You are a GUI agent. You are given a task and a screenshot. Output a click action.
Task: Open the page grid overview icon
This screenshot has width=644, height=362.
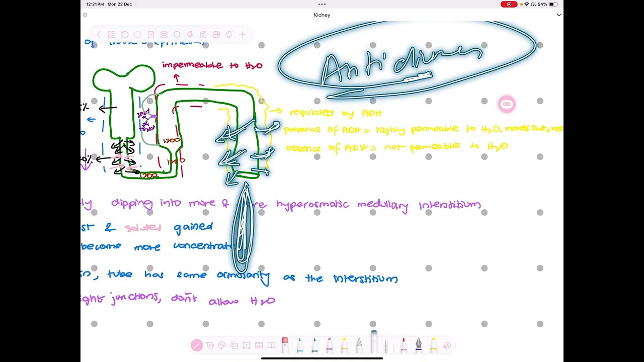[112, 35]
